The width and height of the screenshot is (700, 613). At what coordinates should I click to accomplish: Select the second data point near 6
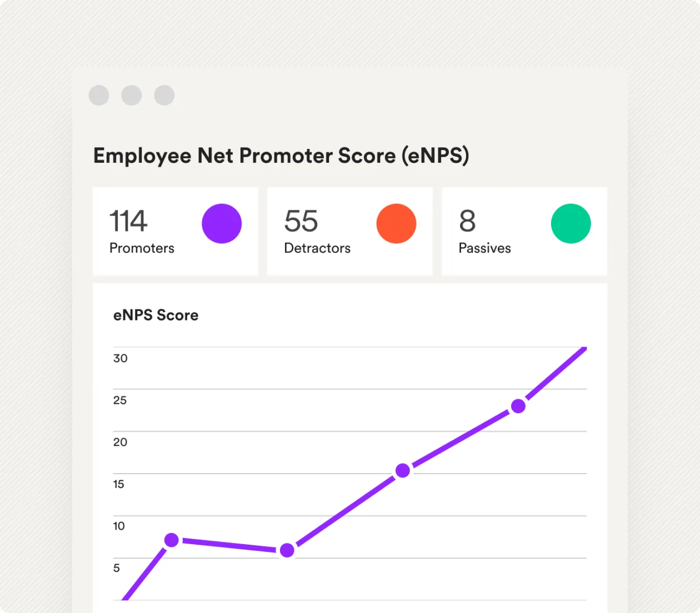point(287,550)
